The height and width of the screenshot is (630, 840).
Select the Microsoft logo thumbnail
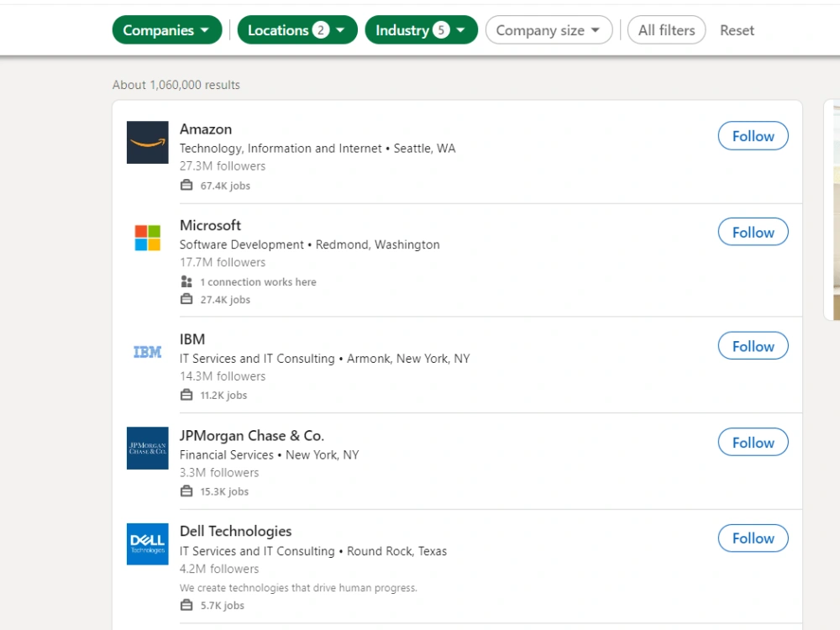pos(147,239)
